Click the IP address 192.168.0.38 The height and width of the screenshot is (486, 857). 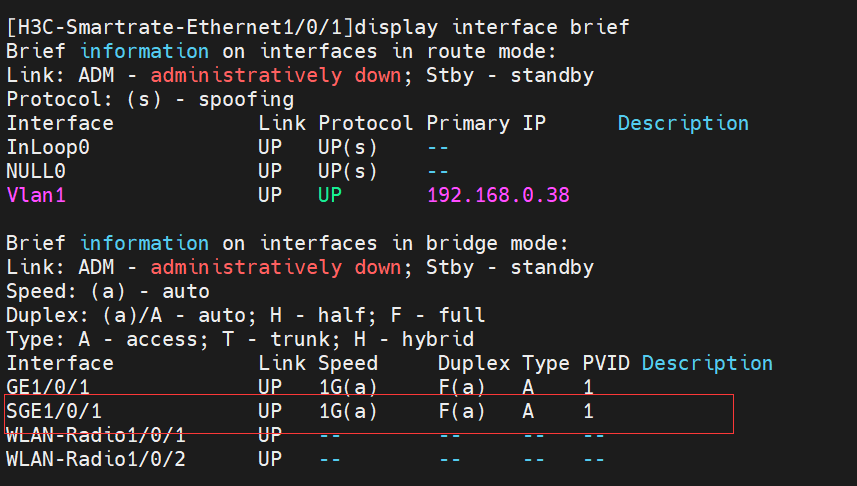click(x=498, y=195)
